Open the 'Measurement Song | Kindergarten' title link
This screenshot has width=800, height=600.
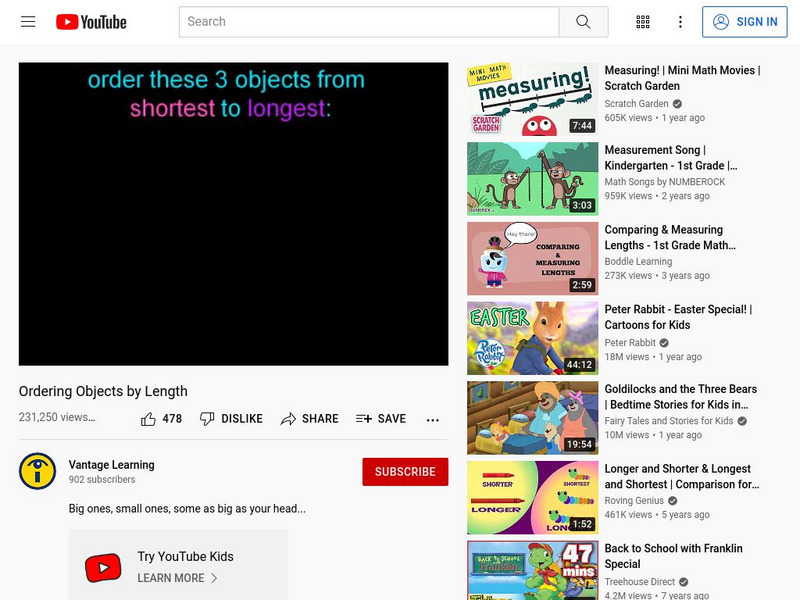[671, 158]
